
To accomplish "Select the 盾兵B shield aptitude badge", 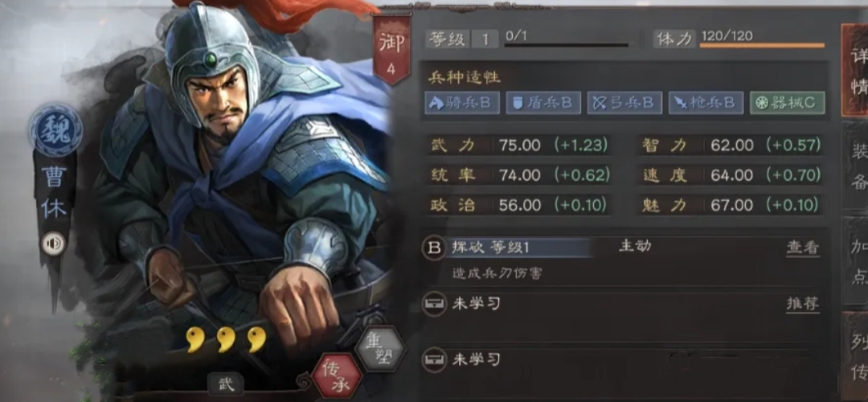I will tap(543, 103).
